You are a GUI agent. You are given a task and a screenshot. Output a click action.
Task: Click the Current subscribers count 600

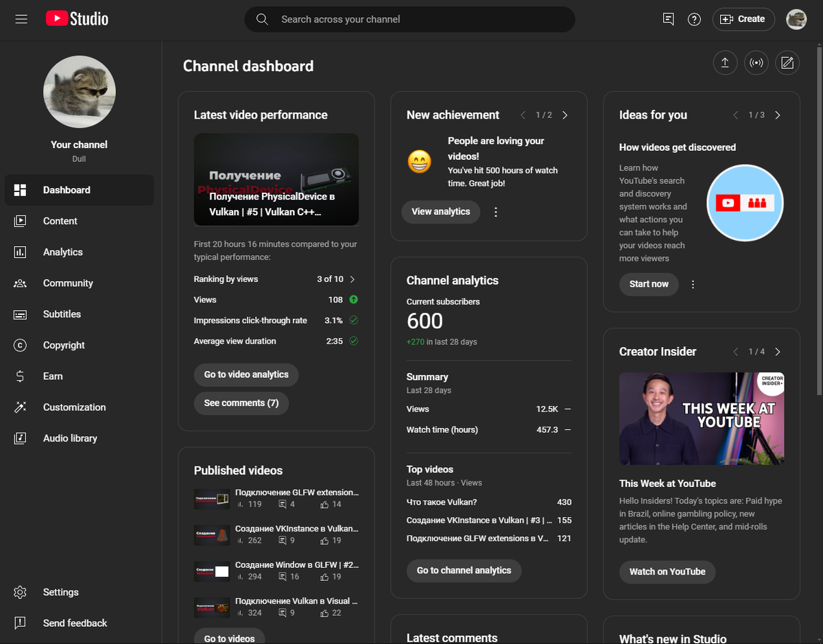point(425,321)
